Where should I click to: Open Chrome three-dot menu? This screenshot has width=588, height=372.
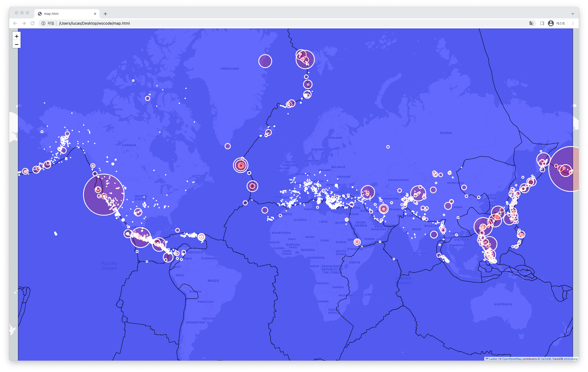coord(573,23)
